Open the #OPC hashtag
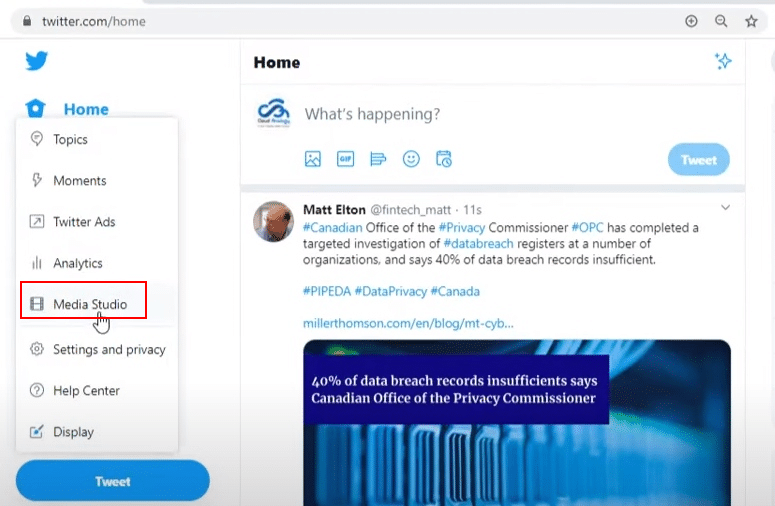 click(587, 227)
